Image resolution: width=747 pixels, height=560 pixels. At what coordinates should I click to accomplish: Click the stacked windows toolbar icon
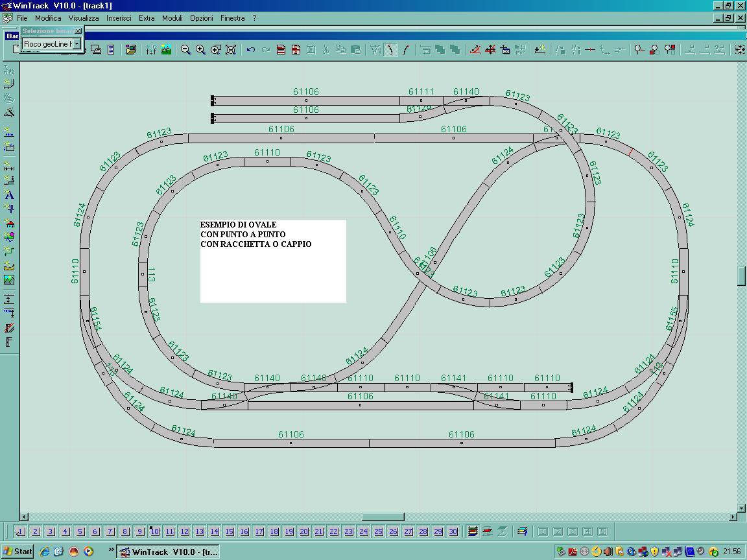[x=96, y=49]
